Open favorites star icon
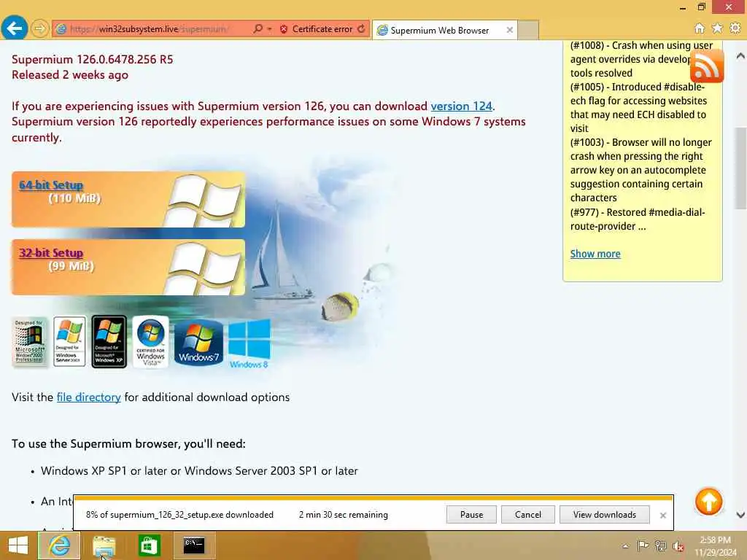 (717, 28)
